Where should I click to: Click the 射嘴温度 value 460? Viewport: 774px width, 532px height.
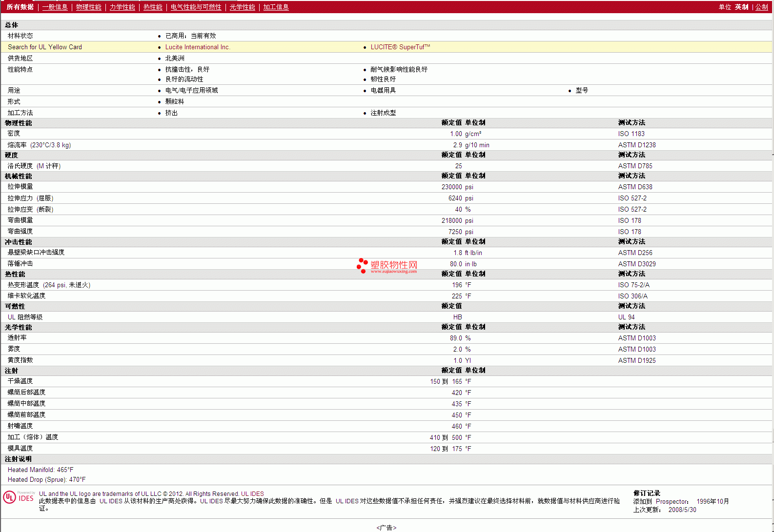457,427
